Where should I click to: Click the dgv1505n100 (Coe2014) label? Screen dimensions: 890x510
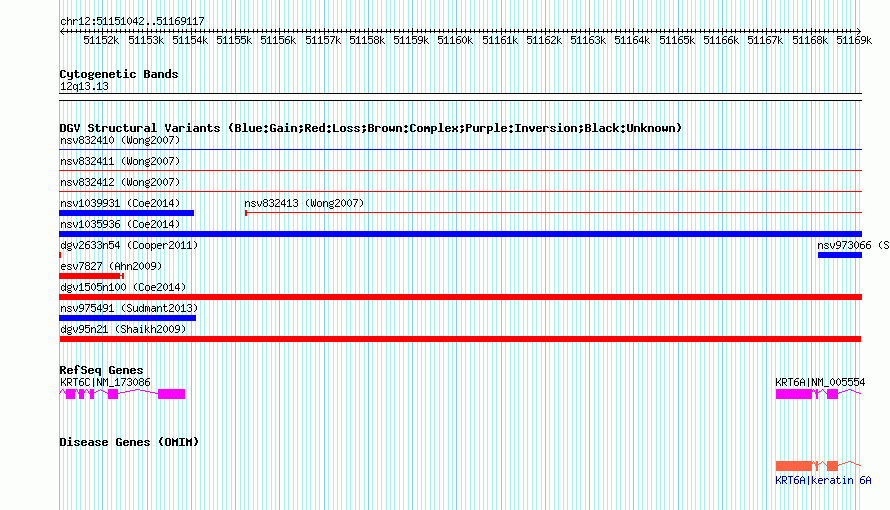tap(123, 287)
